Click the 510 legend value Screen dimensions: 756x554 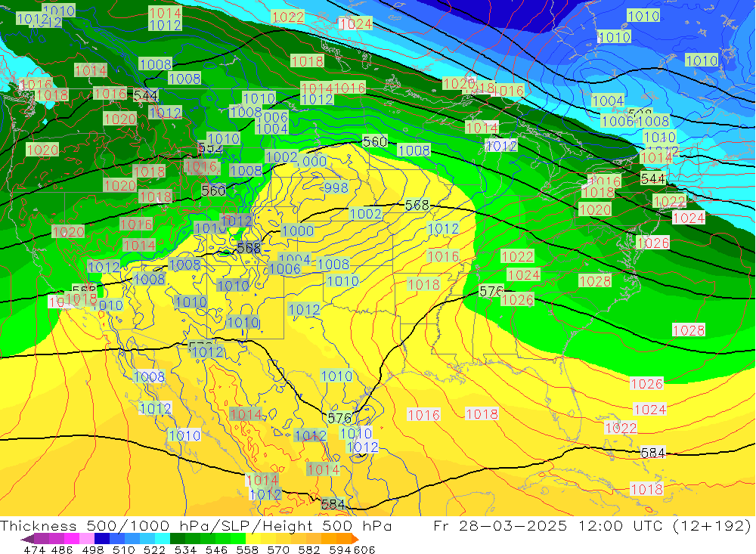[x=124, y=549]
